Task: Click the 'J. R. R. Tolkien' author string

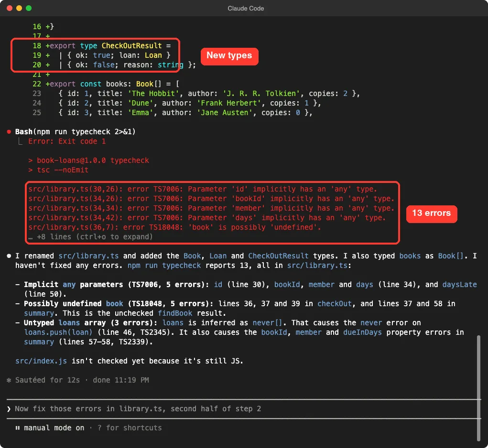Action: click(x=261, y=94)
